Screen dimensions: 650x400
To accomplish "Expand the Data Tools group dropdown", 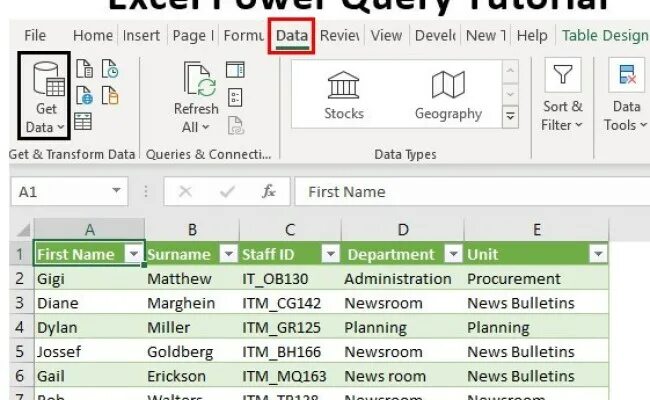I will tap(643, 125).
